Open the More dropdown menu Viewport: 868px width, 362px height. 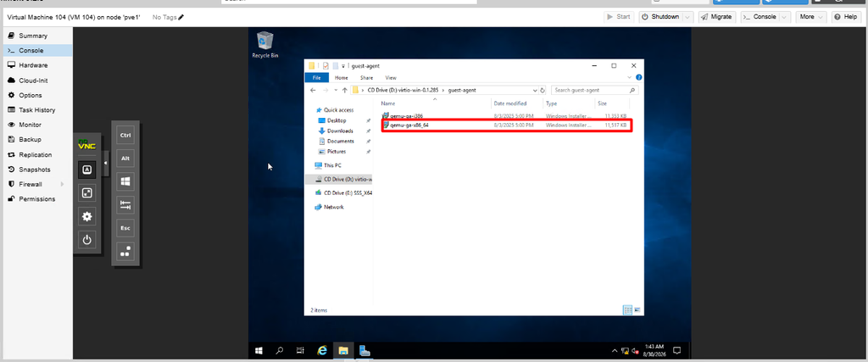(x=811, y=17)
